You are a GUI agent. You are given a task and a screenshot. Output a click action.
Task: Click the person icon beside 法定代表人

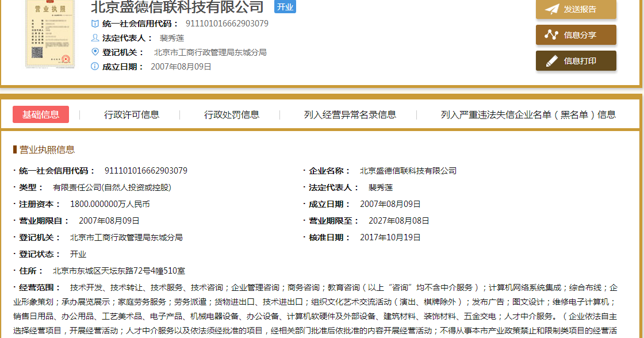point(95,38)
